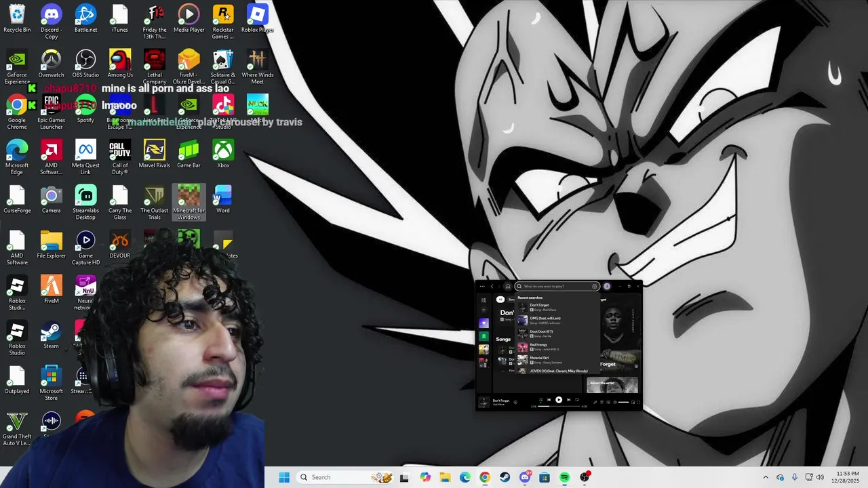The width and height of the screenshot is (868, 488).
Task: Go to previous track in Spotify
Action: click(549, 400)
